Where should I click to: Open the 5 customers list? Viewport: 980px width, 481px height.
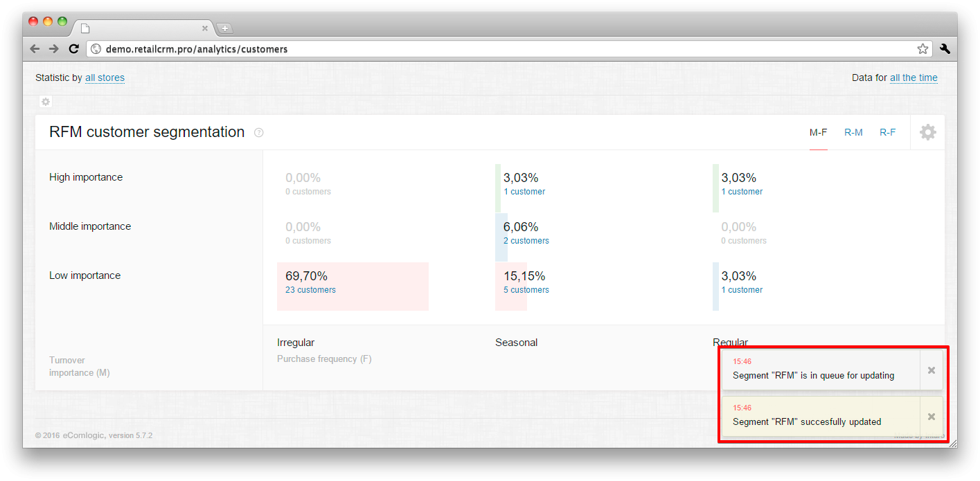point(526,290)
